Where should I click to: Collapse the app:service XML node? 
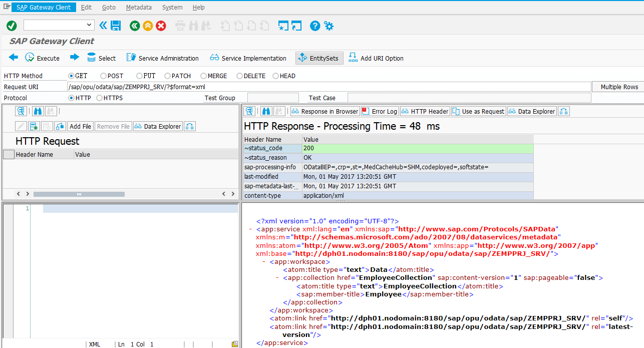pos(250,229)
